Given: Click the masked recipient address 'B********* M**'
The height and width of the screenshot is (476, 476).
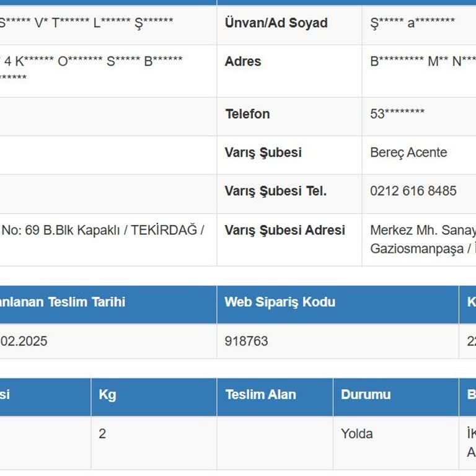Looking at the screenshot, I should coord(409,61).
